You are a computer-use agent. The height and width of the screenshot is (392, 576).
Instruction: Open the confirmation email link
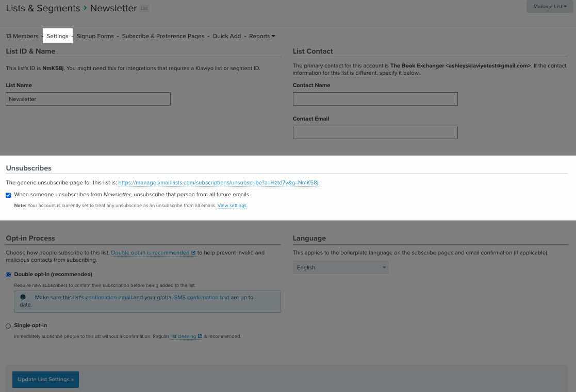(108, 297)
